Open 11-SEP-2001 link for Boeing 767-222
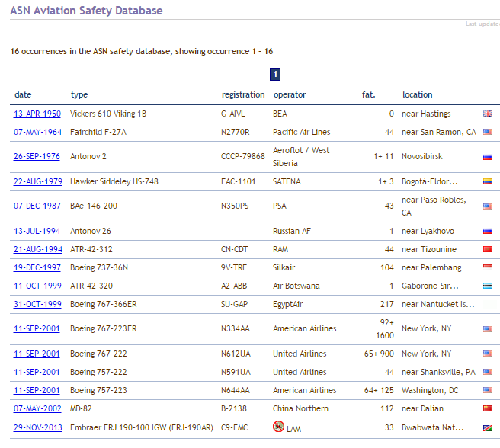The width and height of the screenshot is (500, 448). (37, 354)
